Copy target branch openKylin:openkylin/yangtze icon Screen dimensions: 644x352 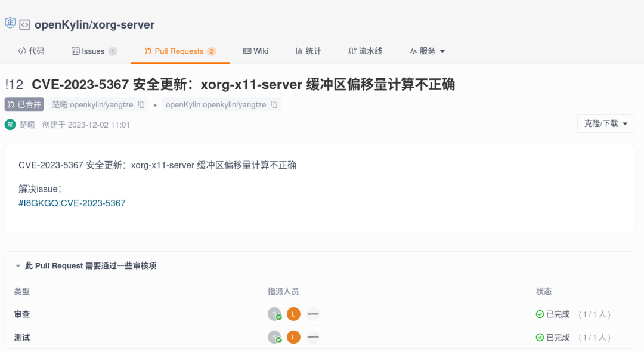click(x=274, y=105)
